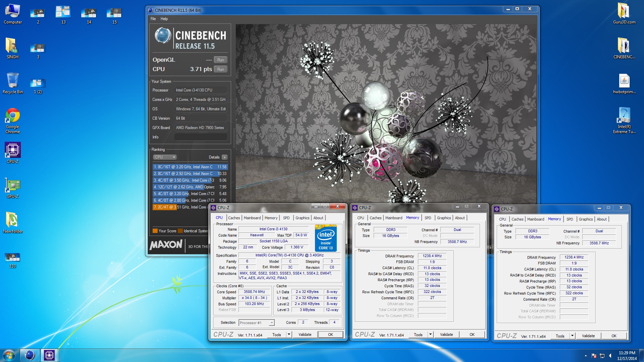
Task: Open the SINGH folder icon
Action: pos(12,49)
